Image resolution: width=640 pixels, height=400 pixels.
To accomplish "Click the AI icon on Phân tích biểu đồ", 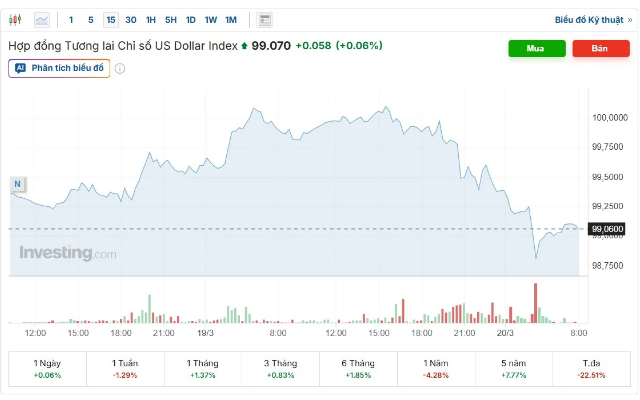I will click(x=20, y=68).
